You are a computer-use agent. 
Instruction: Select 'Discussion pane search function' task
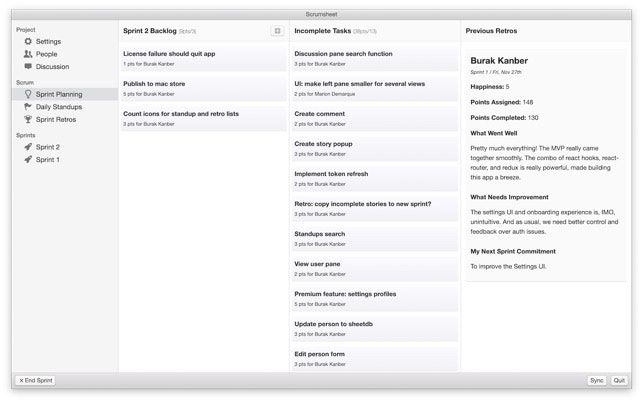pos(375,58)
